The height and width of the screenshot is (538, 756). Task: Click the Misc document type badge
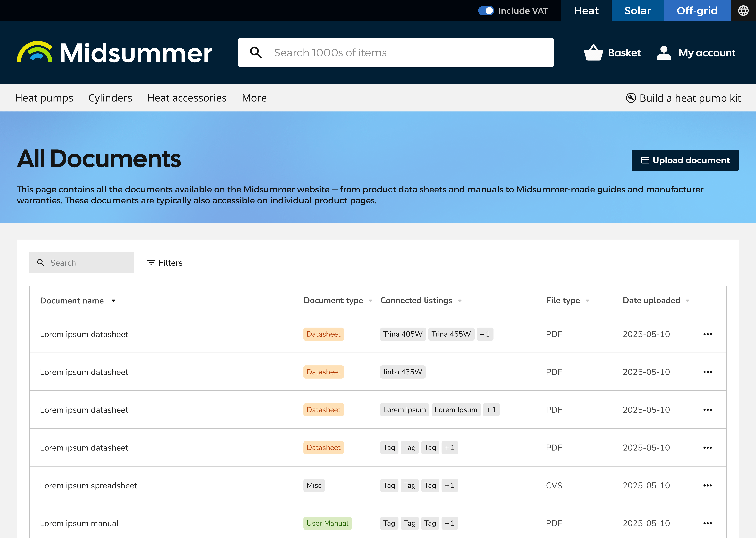pyautogui.click(x=314, y=485)
